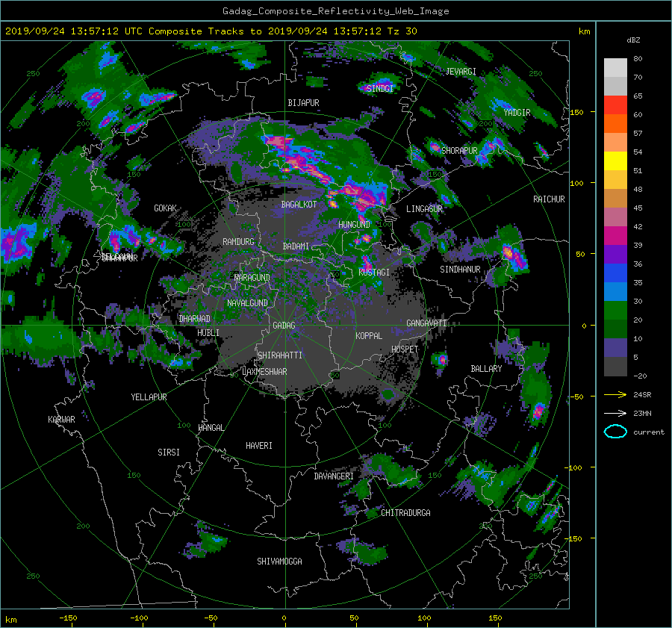
Task: Click the SHORAPUR city label
Action: (x=459, y=151)
